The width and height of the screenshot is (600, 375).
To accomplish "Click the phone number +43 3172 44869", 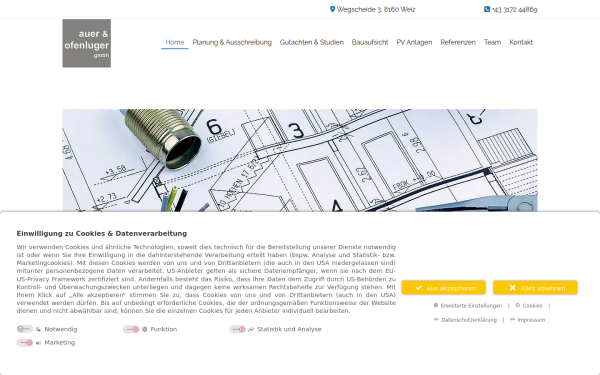I will [515, 10].
